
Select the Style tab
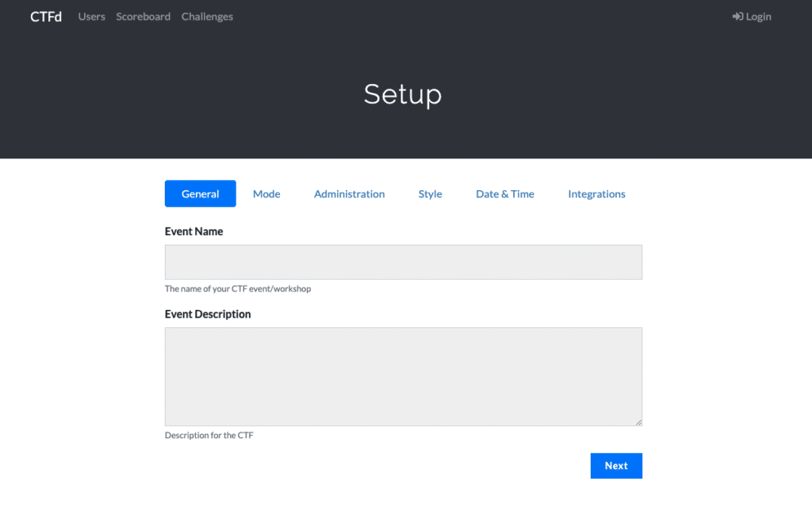pos(430,193)
